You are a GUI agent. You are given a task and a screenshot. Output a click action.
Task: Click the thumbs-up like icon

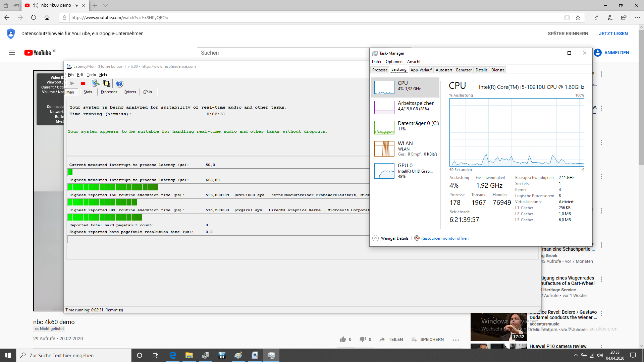342,340
